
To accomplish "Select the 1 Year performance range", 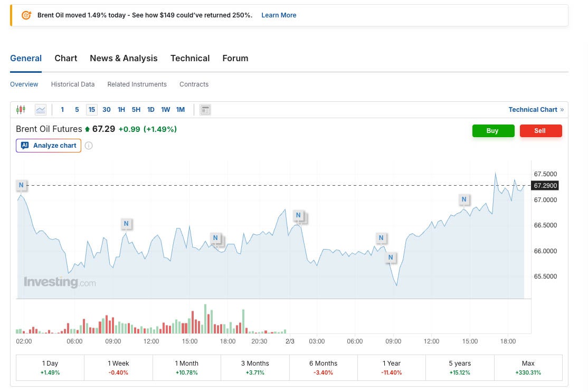I will tap(392, 368).
